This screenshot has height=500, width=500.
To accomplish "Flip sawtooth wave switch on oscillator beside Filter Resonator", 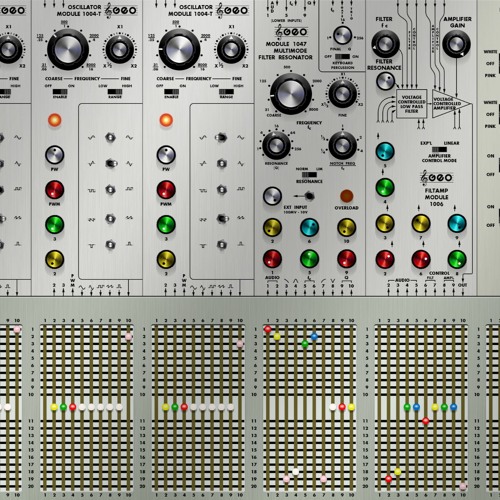I will (222, 219).
